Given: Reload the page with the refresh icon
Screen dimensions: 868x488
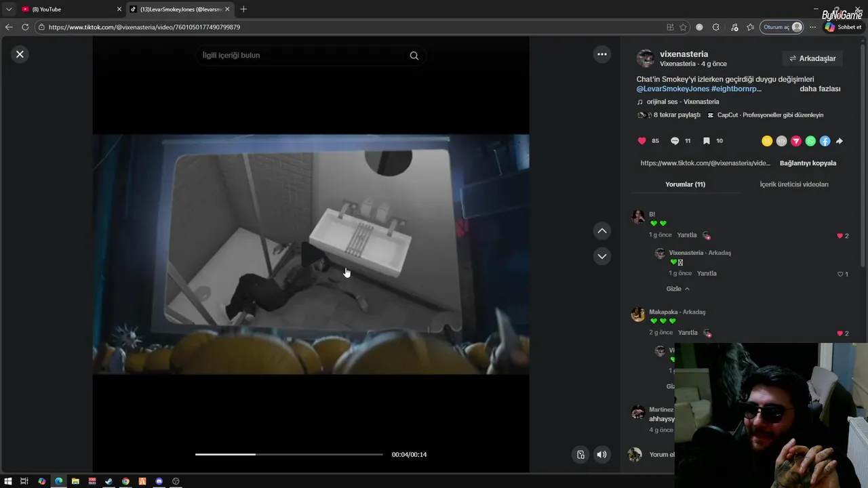Looking at the screenshot, I should [x=25, y=27].
